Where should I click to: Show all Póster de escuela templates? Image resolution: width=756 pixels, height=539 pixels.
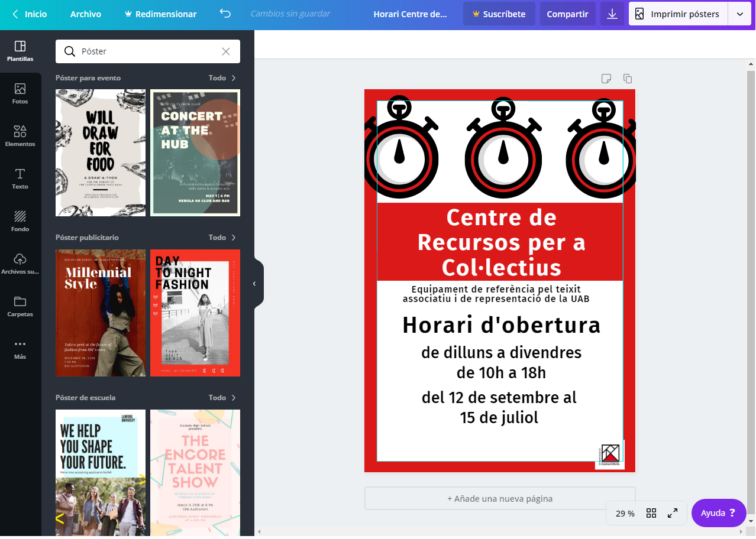[x=222, y=398]
